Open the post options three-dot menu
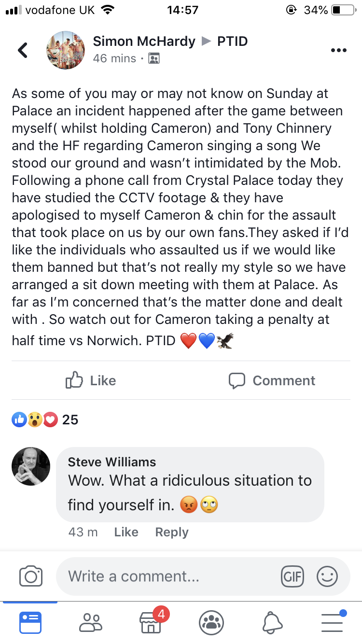 [x=338, y=50]
